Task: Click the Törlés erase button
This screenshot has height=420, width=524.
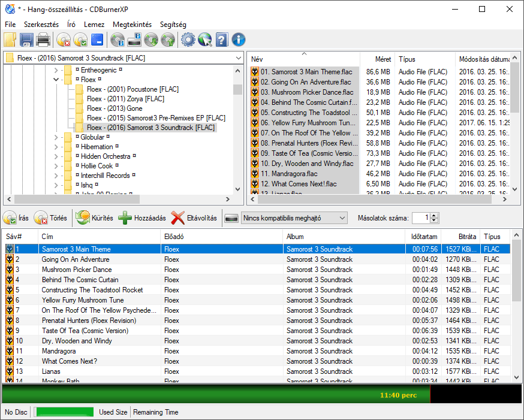Action: pyautogui.click(x=50, y=218)
